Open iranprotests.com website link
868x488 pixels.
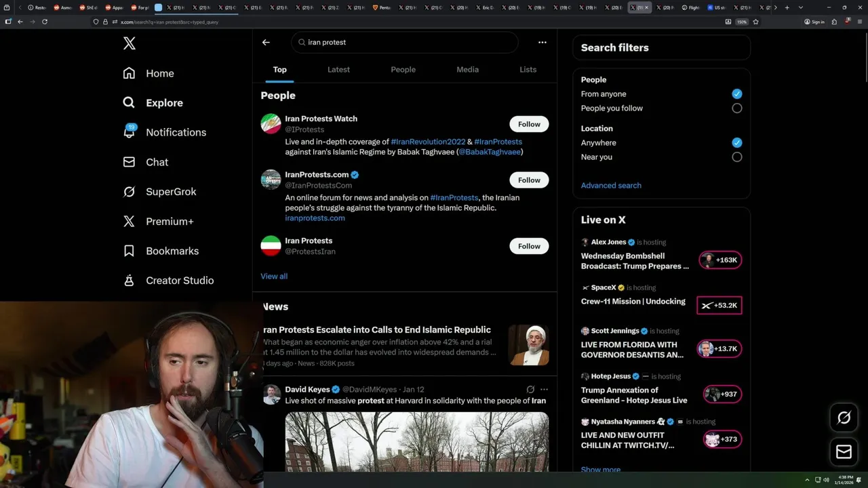pos(315,218)
